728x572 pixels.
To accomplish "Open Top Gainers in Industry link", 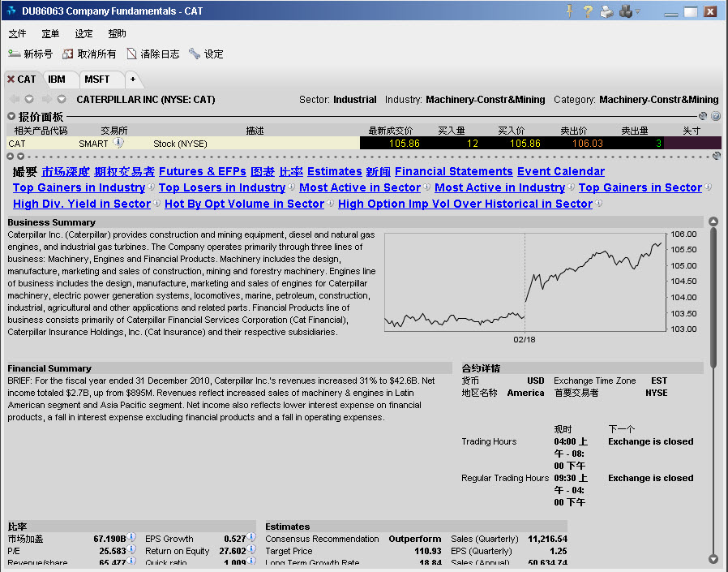I will click(x=79, y=187).
